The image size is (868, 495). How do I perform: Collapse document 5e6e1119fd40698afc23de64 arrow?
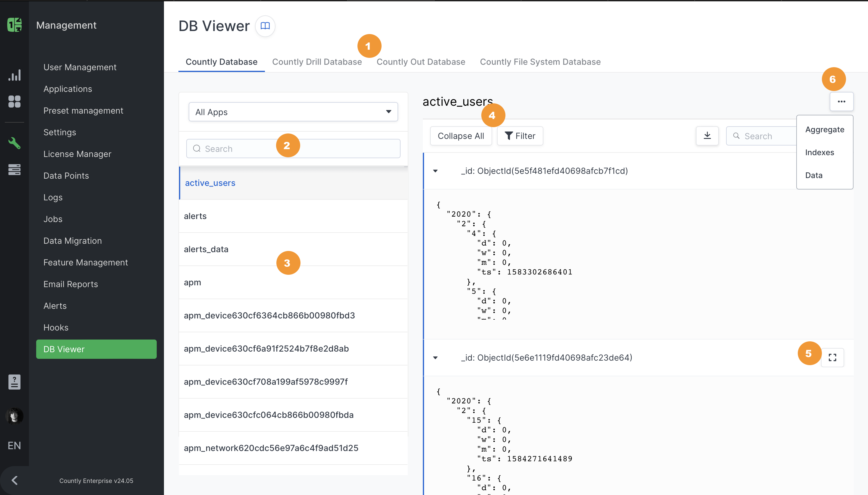(x=435, y=358)
